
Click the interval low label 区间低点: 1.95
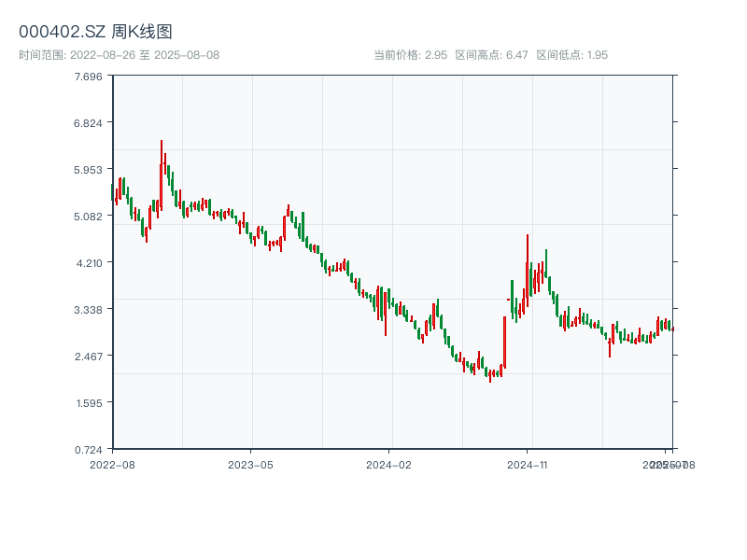571,55
